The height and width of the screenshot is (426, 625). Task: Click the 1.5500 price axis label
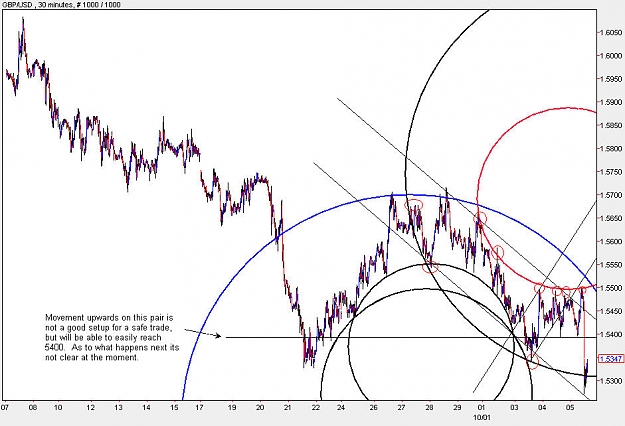coord(611,288)
